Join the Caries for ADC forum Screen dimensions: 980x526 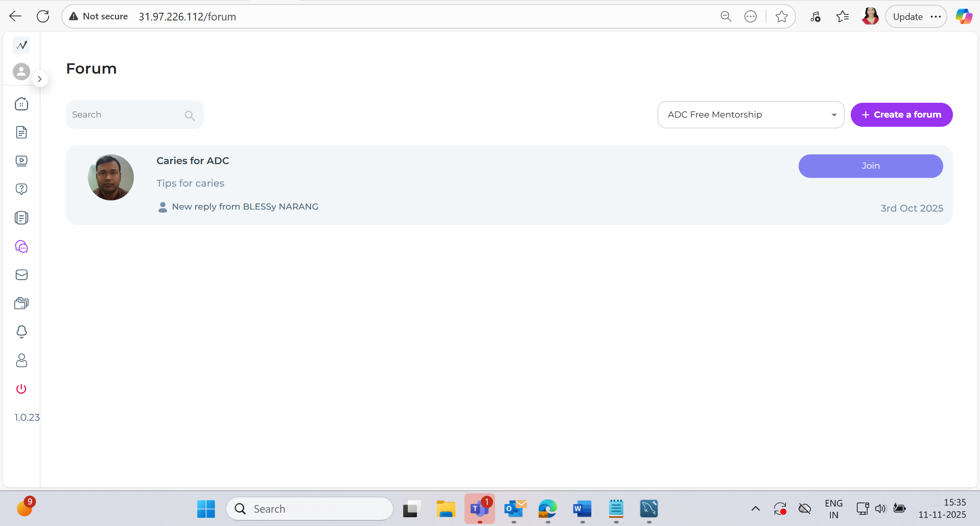(870, 166)
